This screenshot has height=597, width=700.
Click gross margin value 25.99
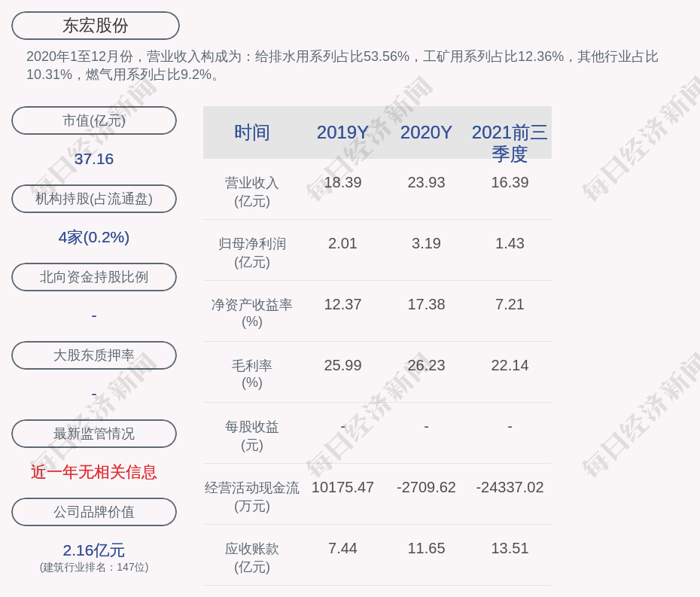343,365
